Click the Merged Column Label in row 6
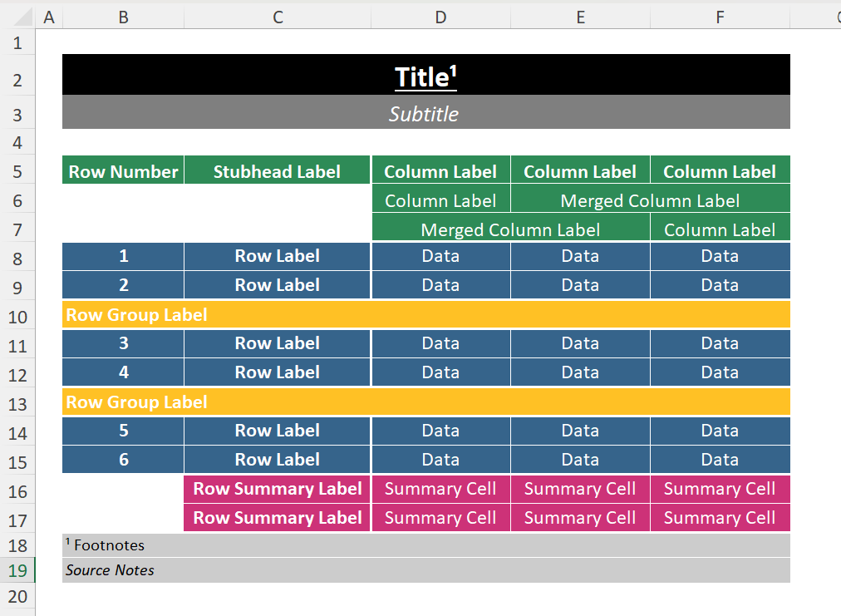 coord(650,200)
